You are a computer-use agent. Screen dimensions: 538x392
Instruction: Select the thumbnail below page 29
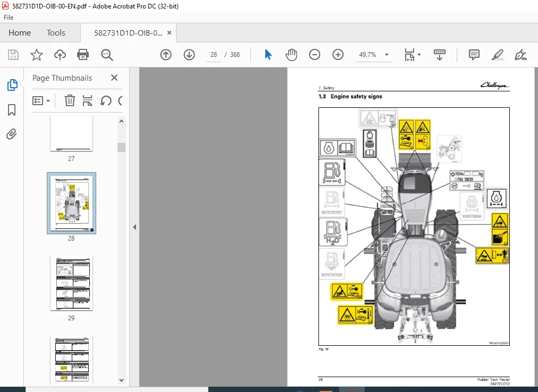tap(71, 360)
